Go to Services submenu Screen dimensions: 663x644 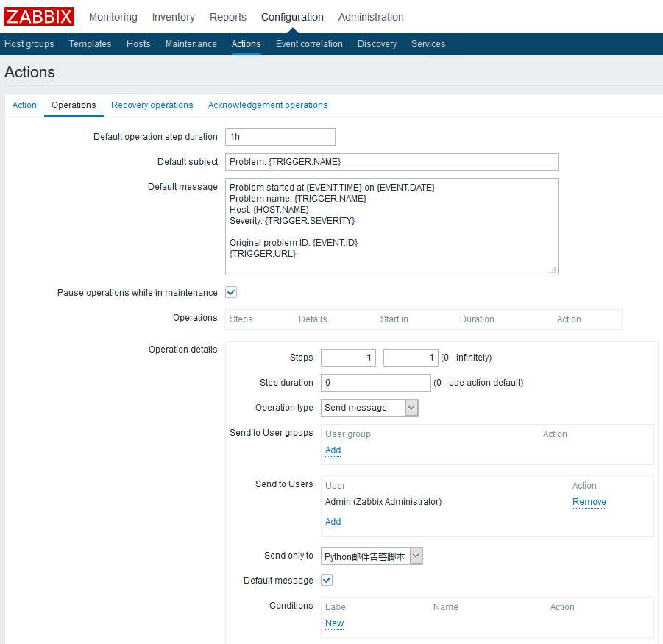(428, 44)
